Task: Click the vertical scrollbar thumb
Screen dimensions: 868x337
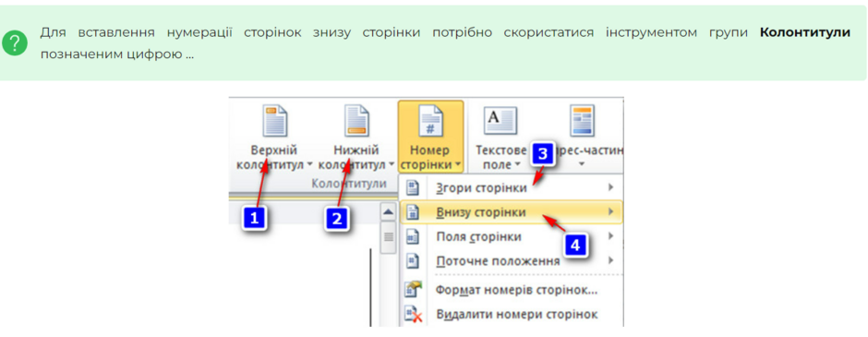Action: click(389, 238)
